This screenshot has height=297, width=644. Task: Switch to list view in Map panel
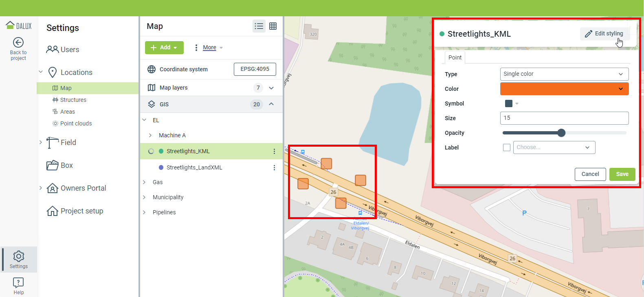point(259,26)
